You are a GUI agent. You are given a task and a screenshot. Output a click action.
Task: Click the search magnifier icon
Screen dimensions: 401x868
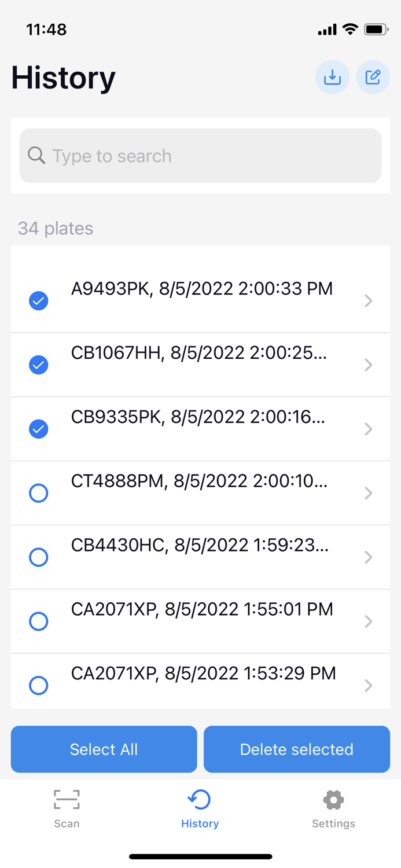pos(36,155)
